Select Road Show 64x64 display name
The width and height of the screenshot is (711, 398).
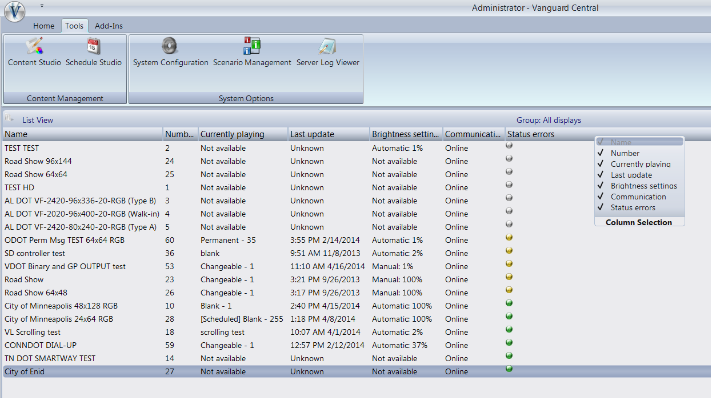pos(36,174)
